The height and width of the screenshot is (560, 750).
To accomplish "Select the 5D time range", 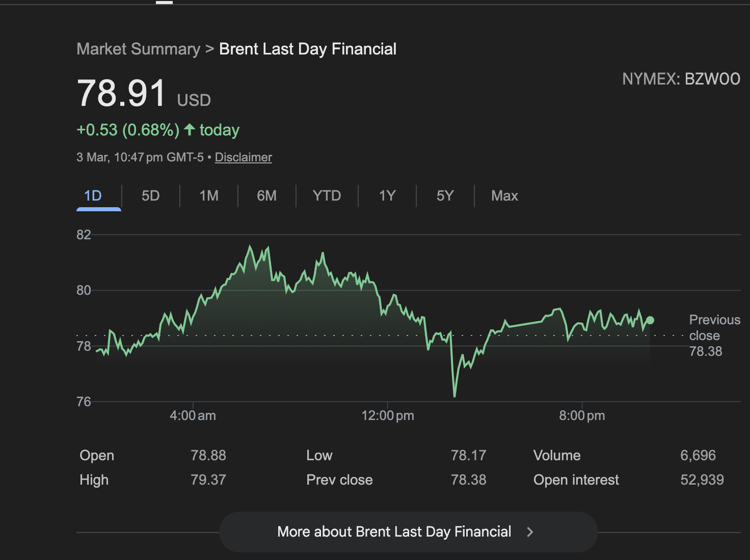I will pyautogui.click(x=150, y=195).
